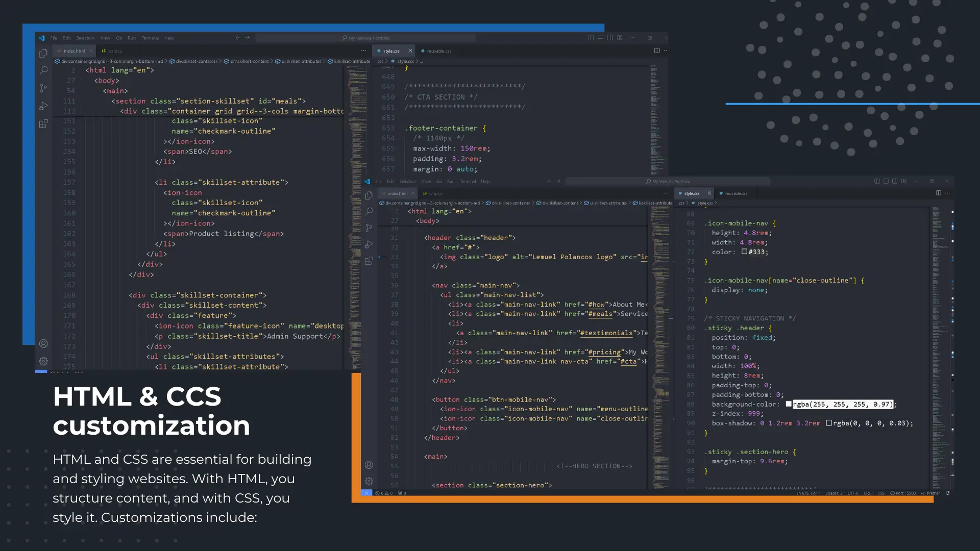Click the errors and warnings count in the status bar

click(x=384, y=493)
